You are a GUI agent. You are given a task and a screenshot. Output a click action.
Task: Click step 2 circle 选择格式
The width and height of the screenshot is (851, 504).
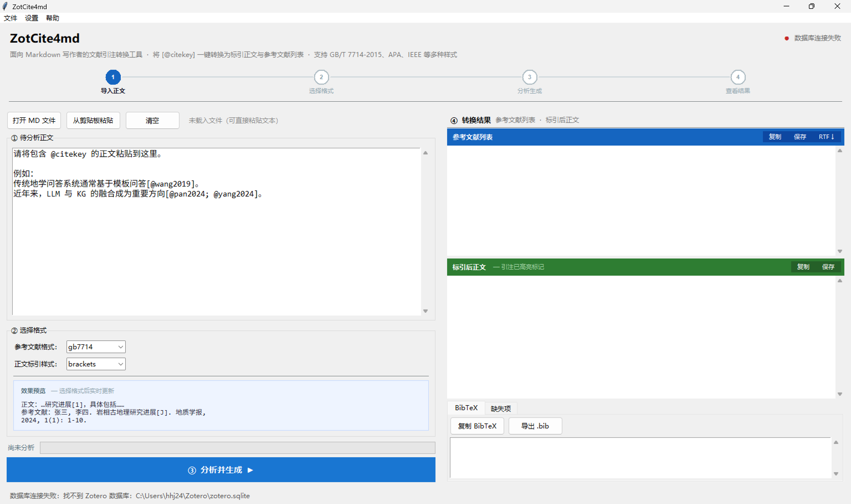321,77
